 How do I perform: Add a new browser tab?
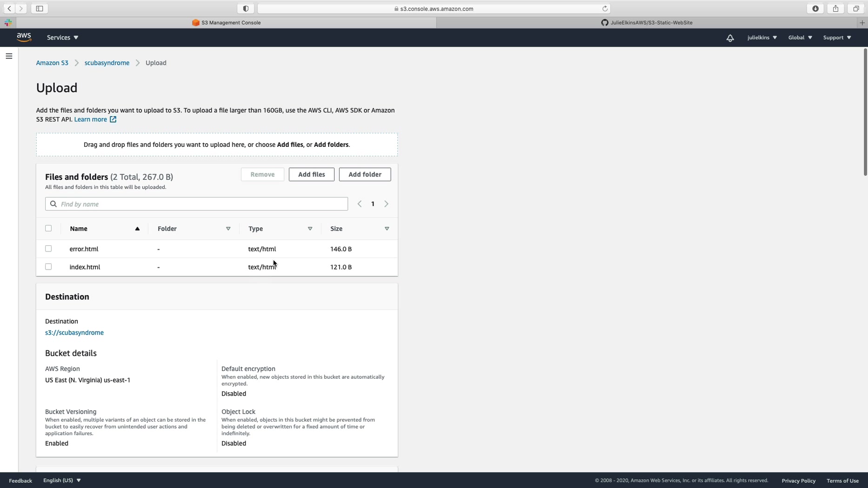[x=862, y=22]
